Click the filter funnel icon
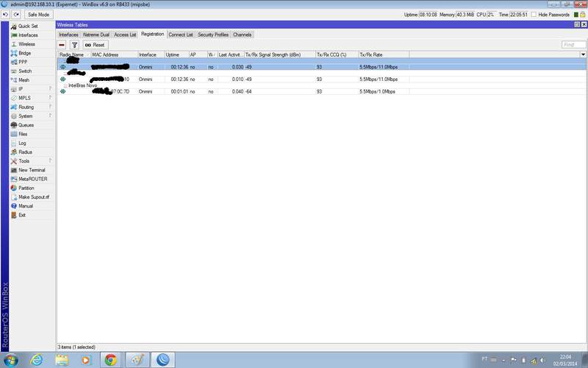This screenshot has width=588, height=368. click(74, 45)
